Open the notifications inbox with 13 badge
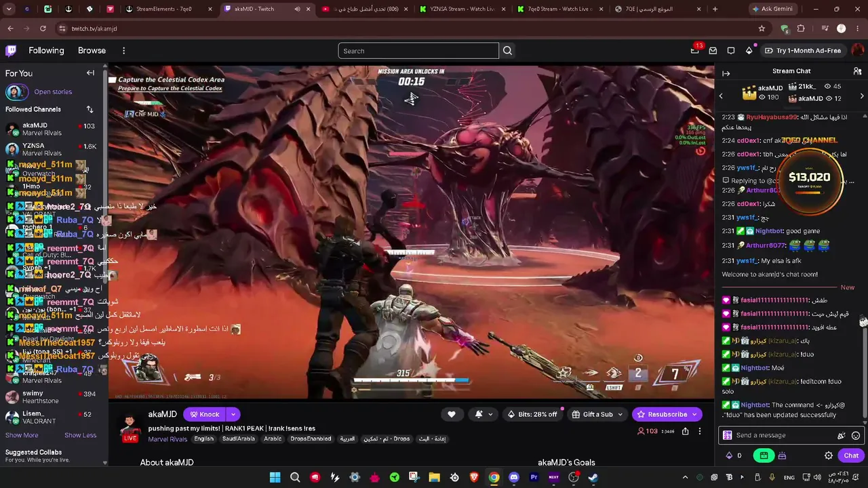868x488 pixels. (x=695, y=50)
